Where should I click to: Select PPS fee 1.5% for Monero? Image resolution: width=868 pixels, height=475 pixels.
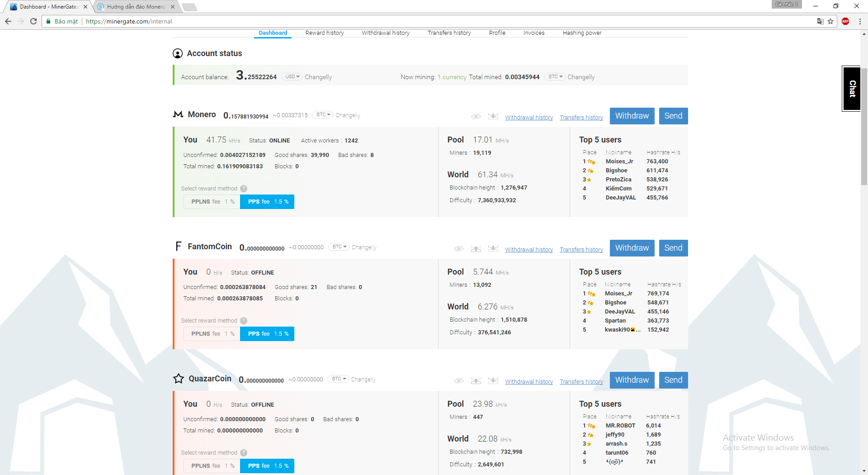click(267, 202)
